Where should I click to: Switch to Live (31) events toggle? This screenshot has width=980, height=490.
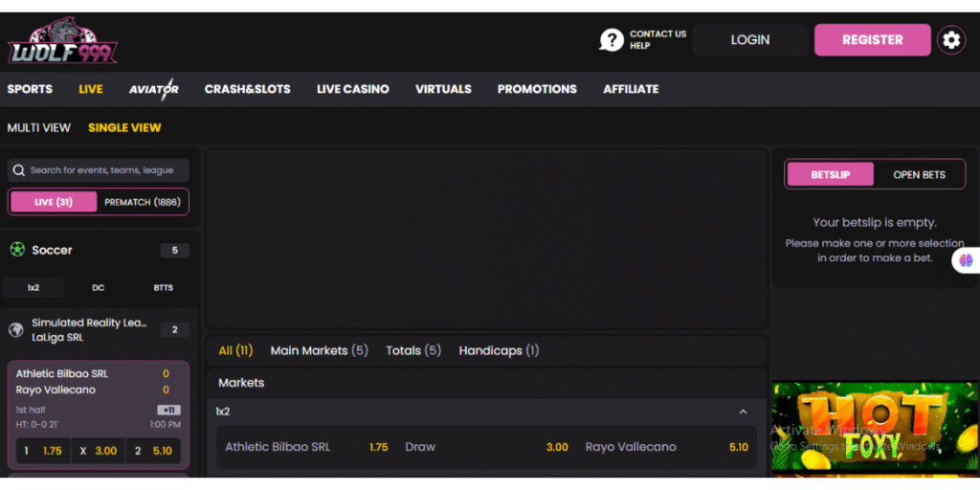(54, 202)
